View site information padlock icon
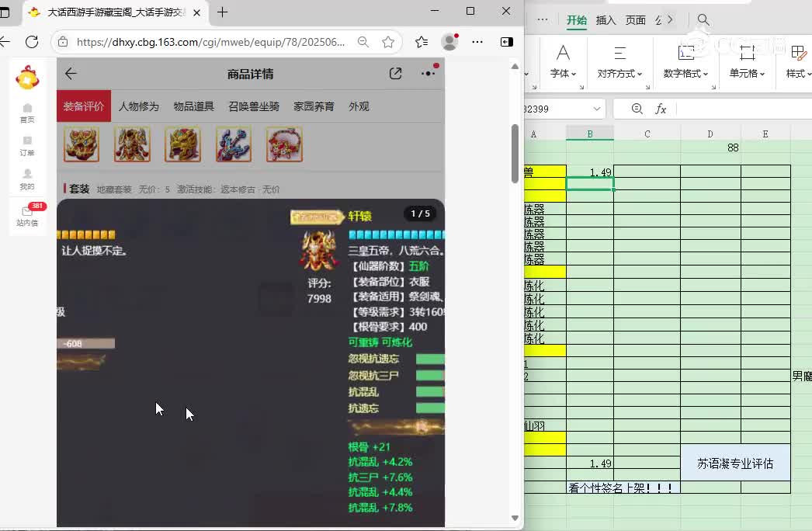The image size is (812, 531). 63,42
